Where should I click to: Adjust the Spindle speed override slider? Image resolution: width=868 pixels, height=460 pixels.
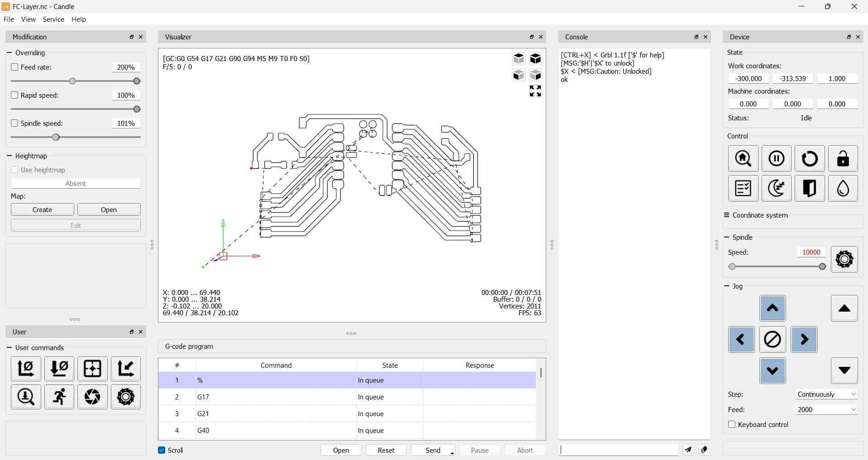pyautogui.click(x=76, y=137)
